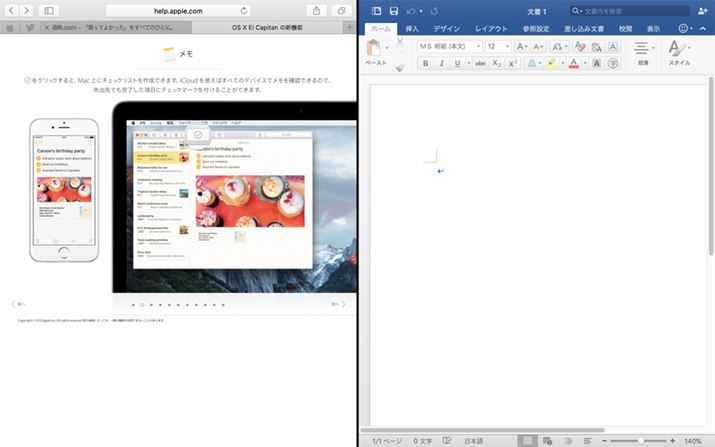715x447 pixels.
Task: Apply the red font color
Action: click(574, 63)
